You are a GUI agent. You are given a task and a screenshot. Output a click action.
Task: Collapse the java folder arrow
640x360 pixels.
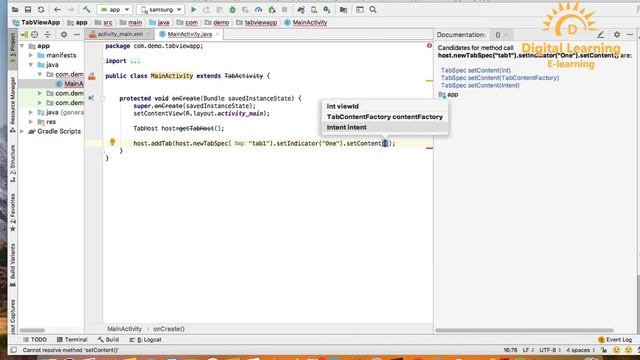[31, 64]
